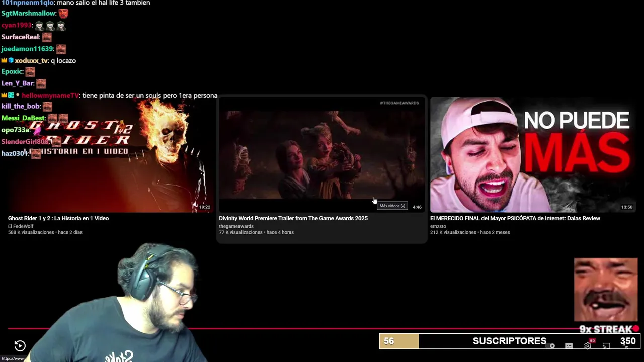Click the SUSCRIPTORES goal bar label
The width and height of the screenshot is (644, 362).
509,341
